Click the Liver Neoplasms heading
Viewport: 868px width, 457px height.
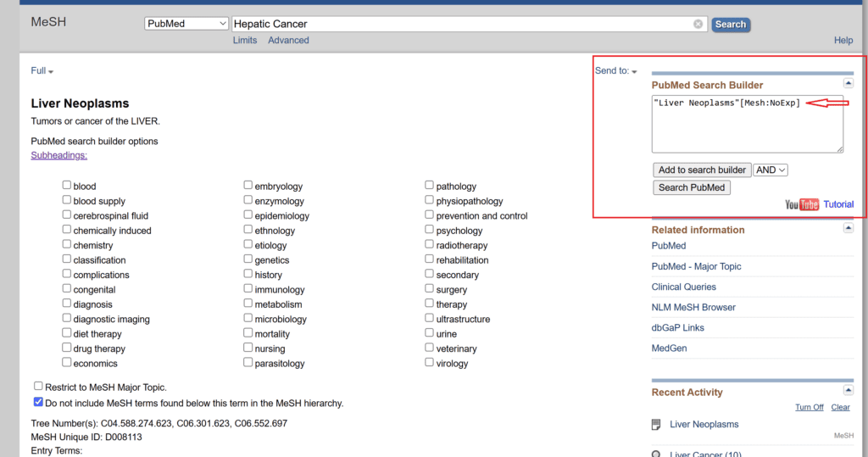click(x=80, y=103)
